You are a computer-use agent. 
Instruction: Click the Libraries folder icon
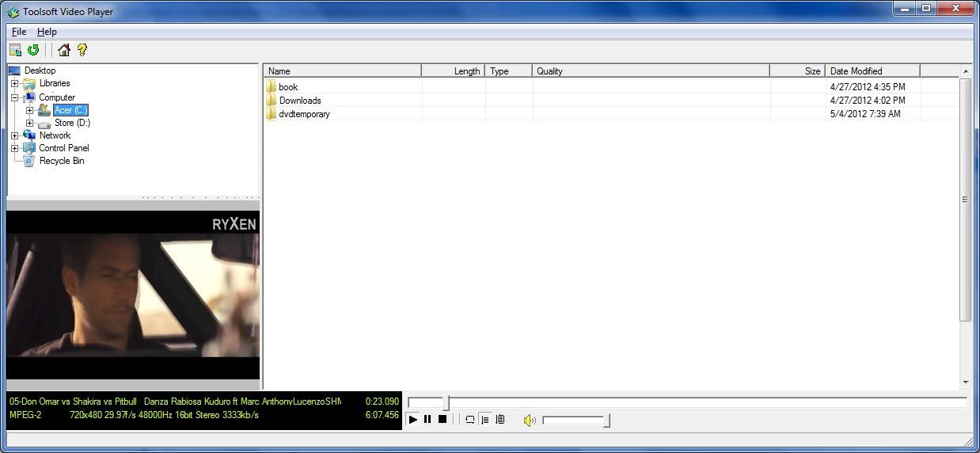29,83
